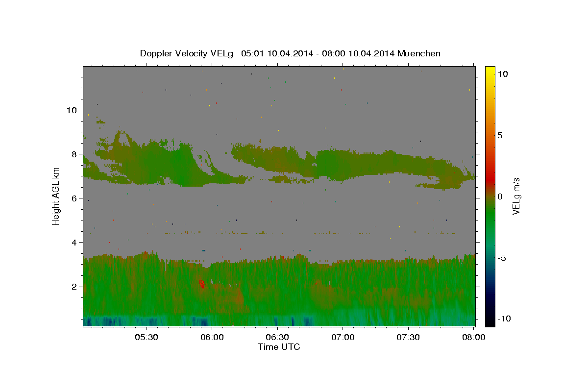Click the 06:00 time tick label
Screen dimensions: 588x392
212,337
